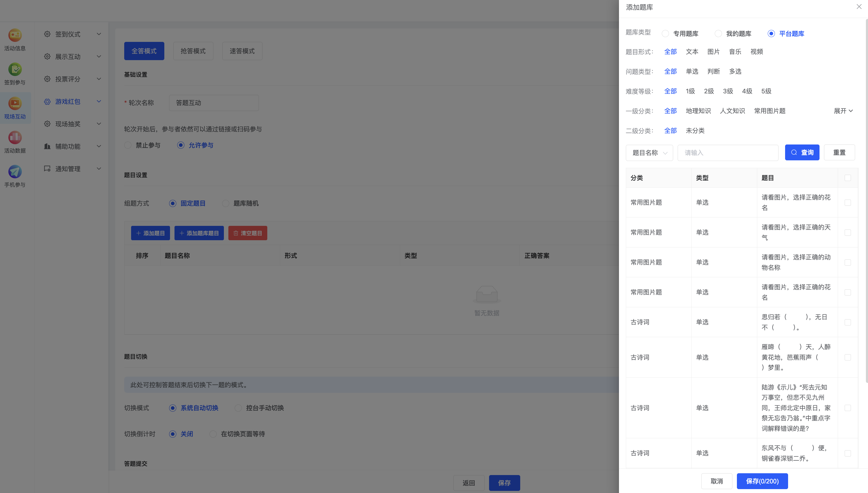This screenshot has height=493, width=868.
Task: Click the gear icon beside 游戏红包
Action: pyautogui.click(x=47, y=102)
